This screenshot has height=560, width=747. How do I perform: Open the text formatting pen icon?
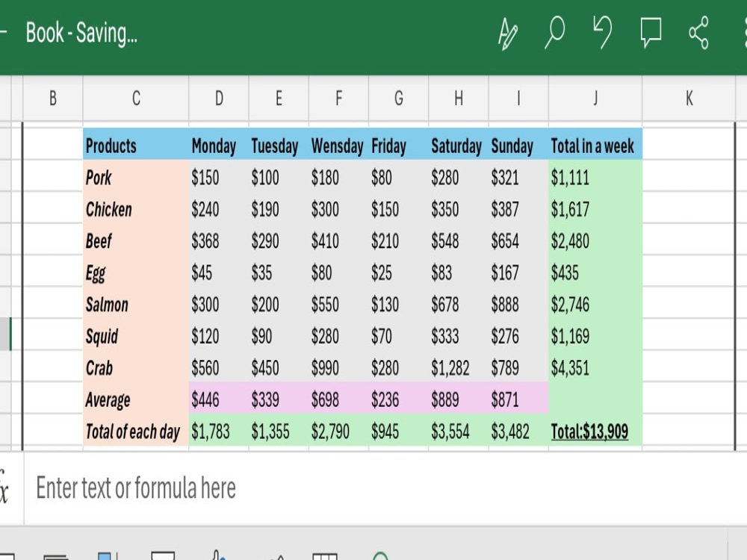click(x=507, y=33)
